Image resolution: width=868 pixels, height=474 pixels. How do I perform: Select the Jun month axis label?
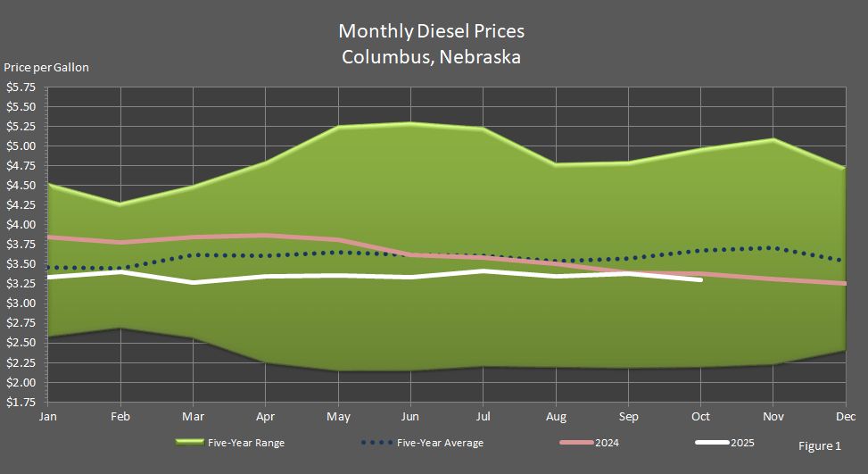pyautogui.click(x=410, y=417)
